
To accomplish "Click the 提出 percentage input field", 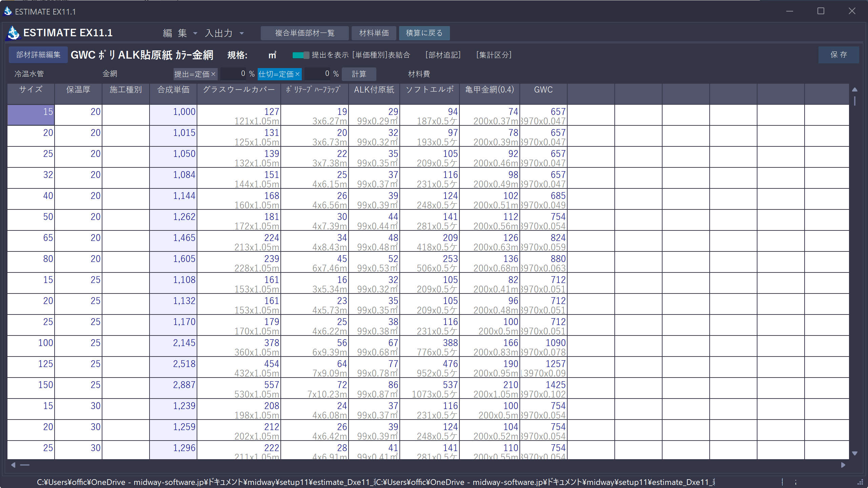I will [x=233, y=74].
